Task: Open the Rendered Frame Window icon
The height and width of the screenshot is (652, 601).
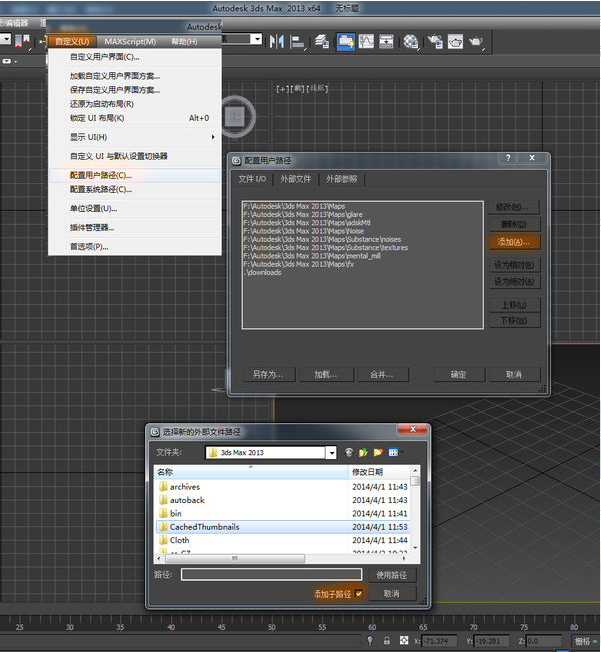Action: pyautogui.click(x=455, y=42)
